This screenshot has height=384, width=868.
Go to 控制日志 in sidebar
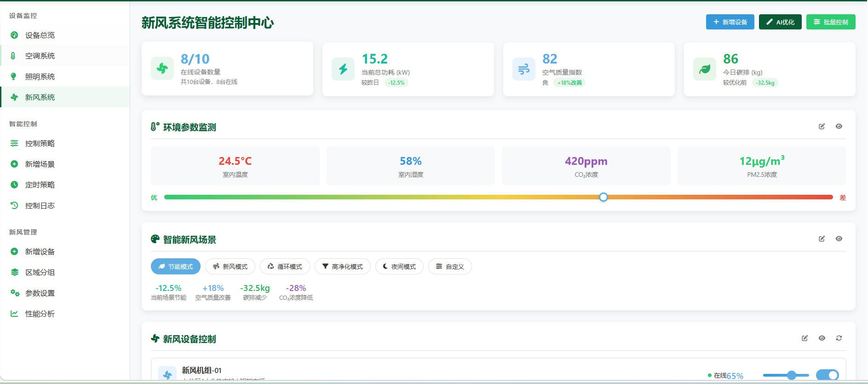(40, 206)
